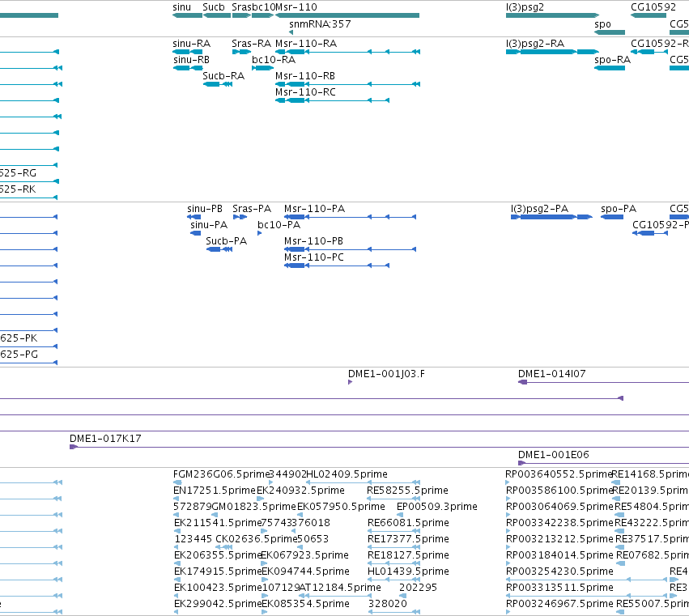Open the CG10592 gene label
Viewport: 689px width, 616px height.
click(x=653, y=7)
